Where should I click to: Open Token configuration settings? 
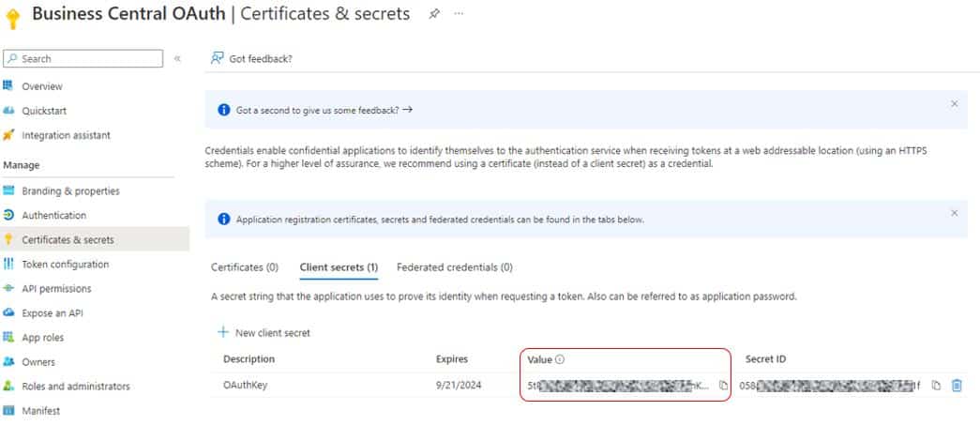[x=65, y=265]
